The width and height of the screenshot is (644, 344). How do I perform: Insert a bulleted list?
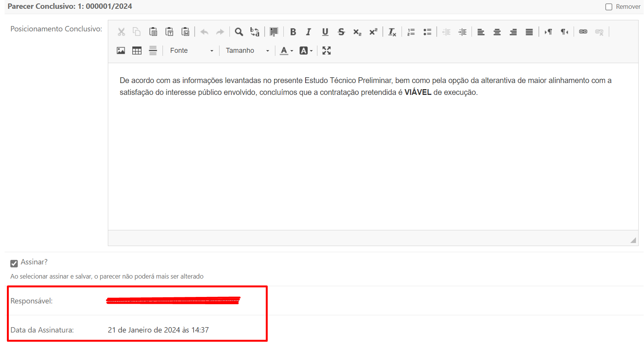pyautogui.click(x=427, y=32)
